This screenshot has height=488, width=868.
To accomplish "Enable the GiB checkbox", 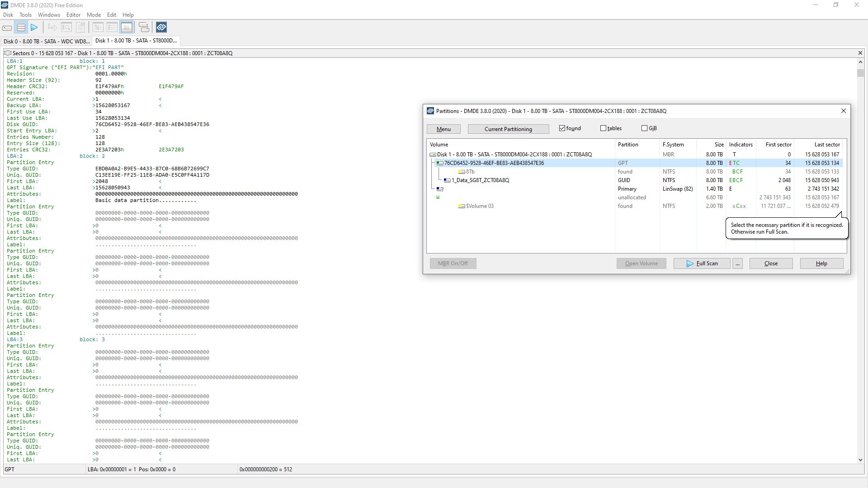I will (644, 128).
